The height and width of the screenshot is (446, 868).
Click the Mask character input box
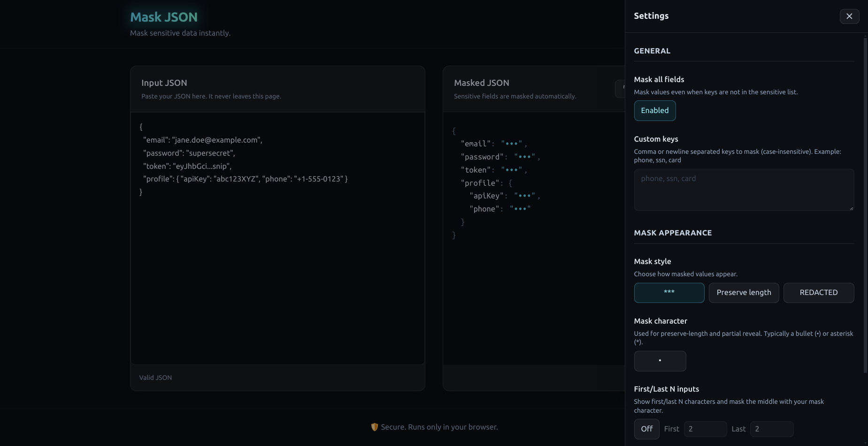660,361
